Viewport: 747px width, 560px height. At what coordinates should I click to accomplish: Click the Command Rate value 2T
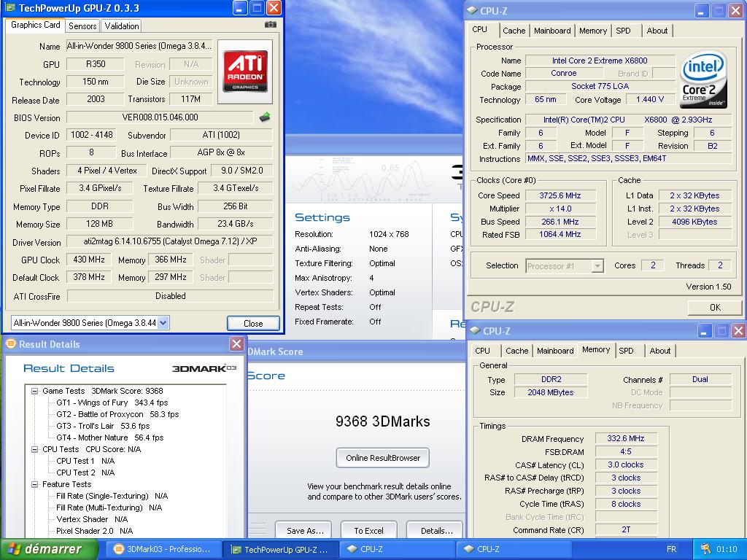pyautogui.click(x=625, y=529)
